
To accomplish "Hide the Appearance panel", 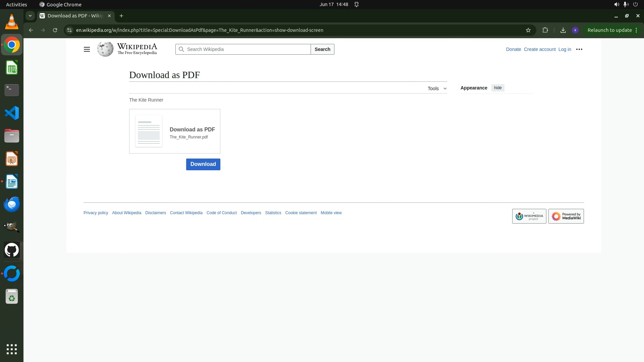I will click(497, 88).
